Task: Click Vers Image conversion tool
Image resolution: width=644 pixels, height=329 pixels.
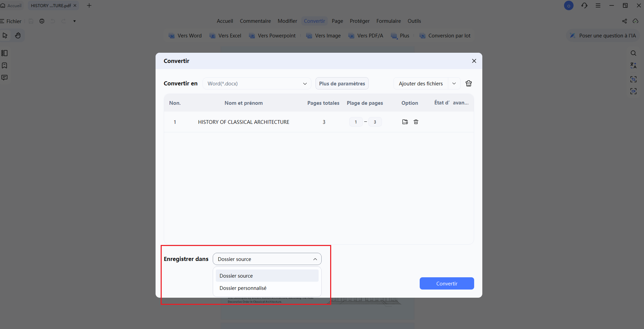Action: click(x=323, y=36)
